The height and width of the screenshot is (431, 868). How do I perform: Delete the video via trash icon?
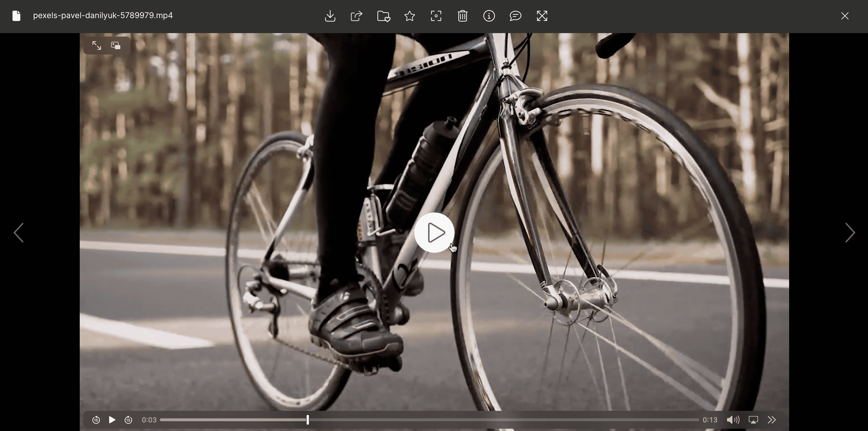point(462,16)
